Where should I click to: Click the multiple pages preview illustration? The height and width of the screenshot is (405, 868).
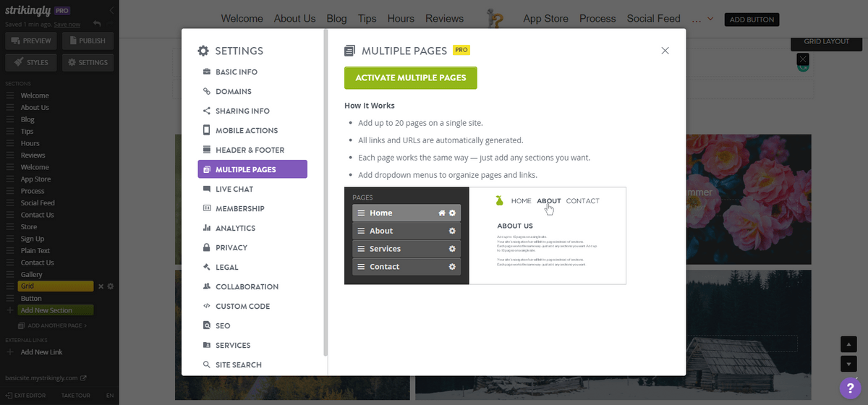(x=485, y=236)
